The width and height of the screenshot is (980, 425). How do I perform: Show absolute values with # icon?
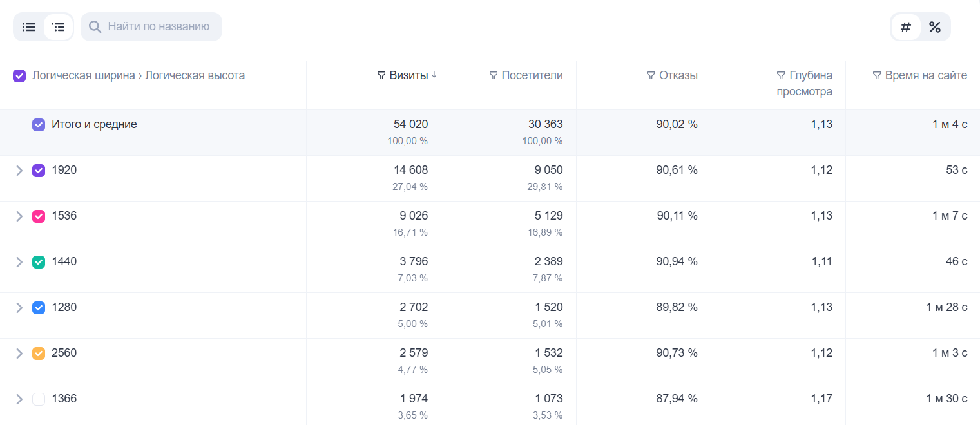point(906,27)
